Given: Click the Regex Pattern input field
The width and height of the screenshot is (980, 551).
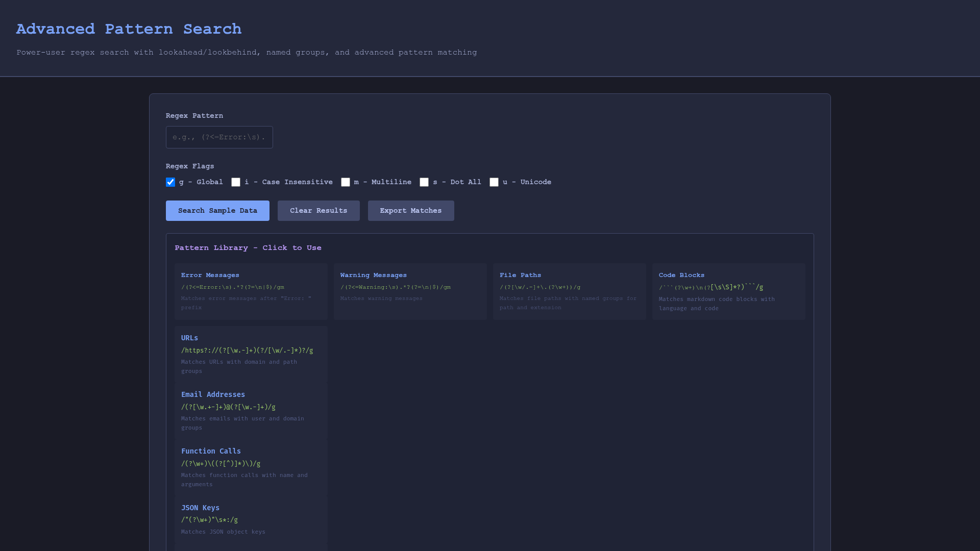Looking at the screenshot, I should 219,137.
